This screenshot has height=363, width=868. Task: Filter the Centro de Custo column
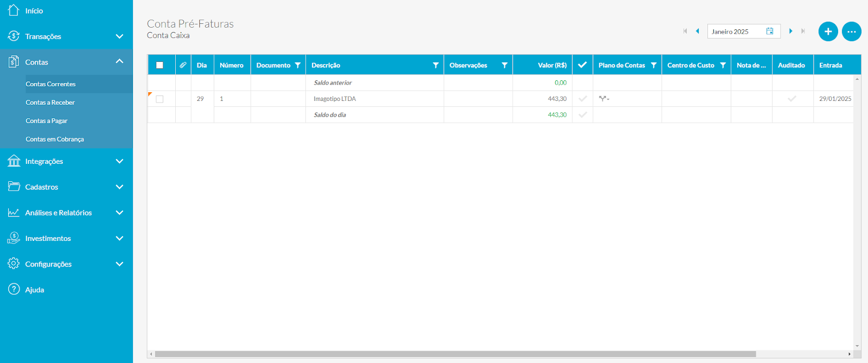[723, 65]
